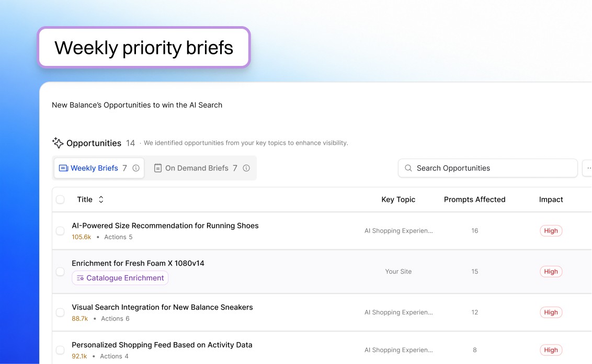The image size is (592, 364).
Task: Click the High badge in Personalized Shopping row
Action: (551, 350)
